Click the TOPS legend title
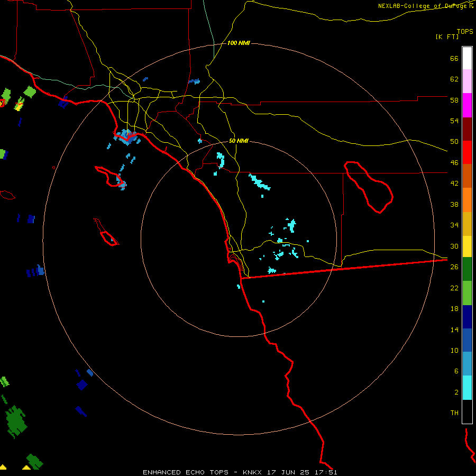Image resolution: width=476 pixels, height=476 pixels. click(x=465, y=31)
